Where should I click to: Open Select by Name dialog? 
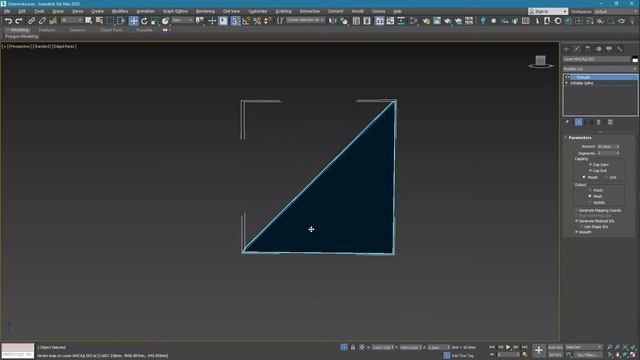pyautogui.click(x=99, y=21)
